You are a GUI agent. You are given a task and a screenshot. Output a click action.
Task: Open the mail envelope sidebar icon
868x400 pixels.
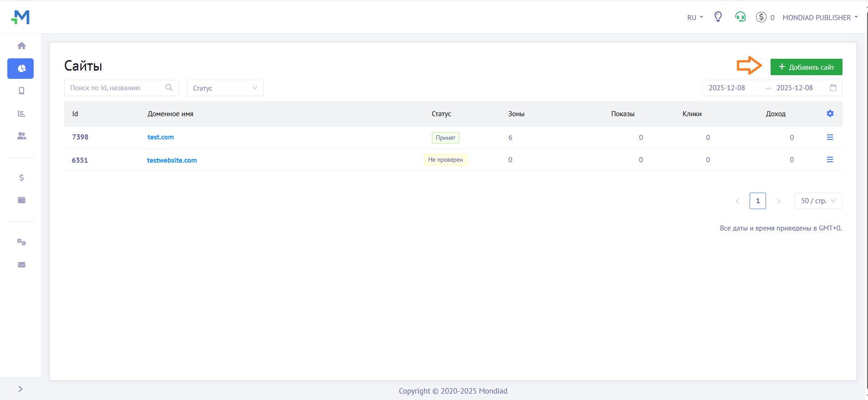coord(21,265)
